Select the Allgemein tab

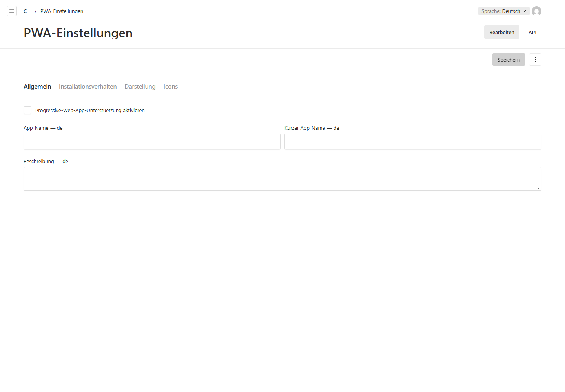[37, 87]
